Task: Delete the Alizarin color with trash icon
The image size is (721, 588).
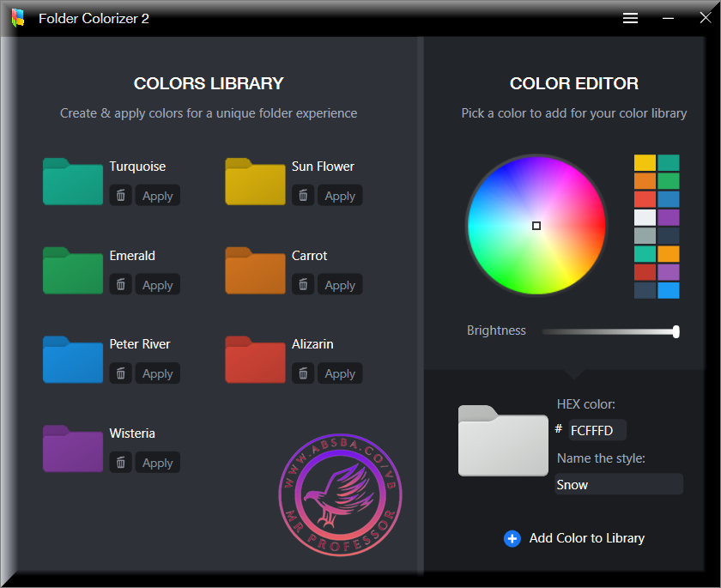Action: (x=303, y=373)
